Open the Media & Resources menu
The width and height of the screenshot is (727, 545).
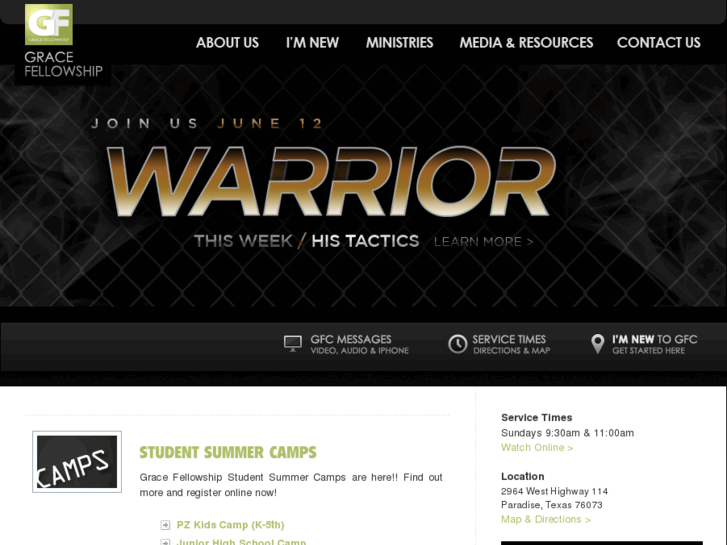[x=526, y=43]
